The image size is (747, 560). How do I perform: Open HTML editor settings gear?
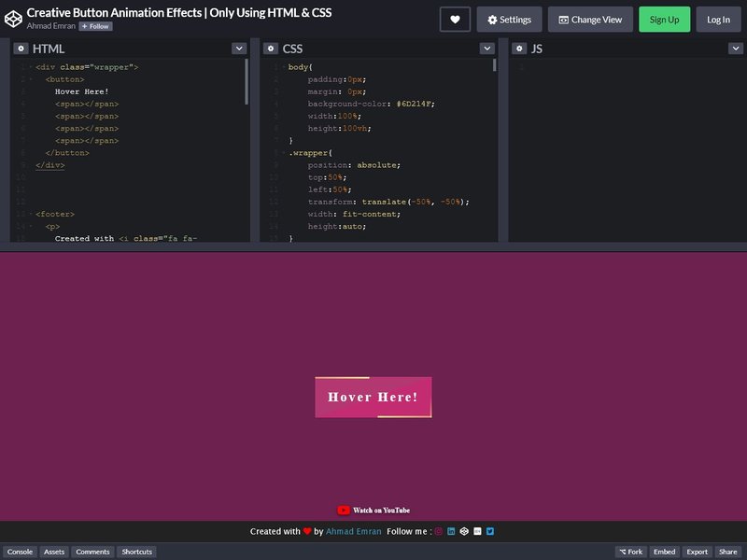21,49
